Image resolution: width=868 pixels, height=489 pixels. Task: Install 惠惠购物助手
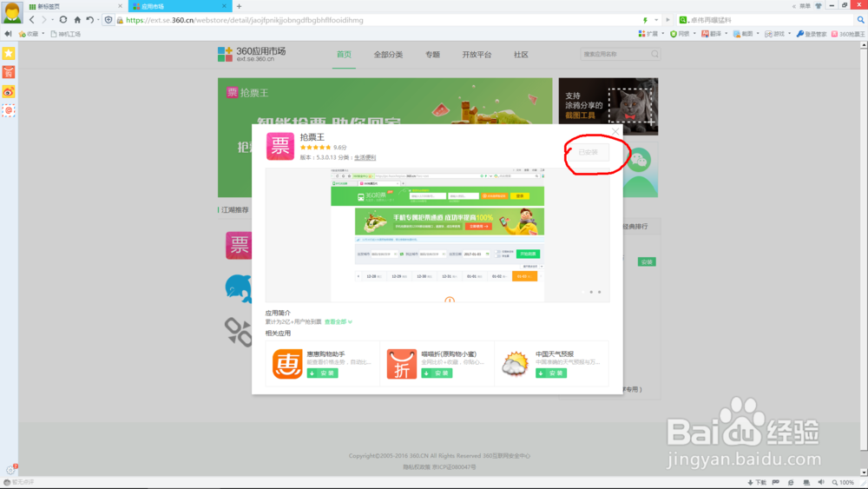pos(322,373)
